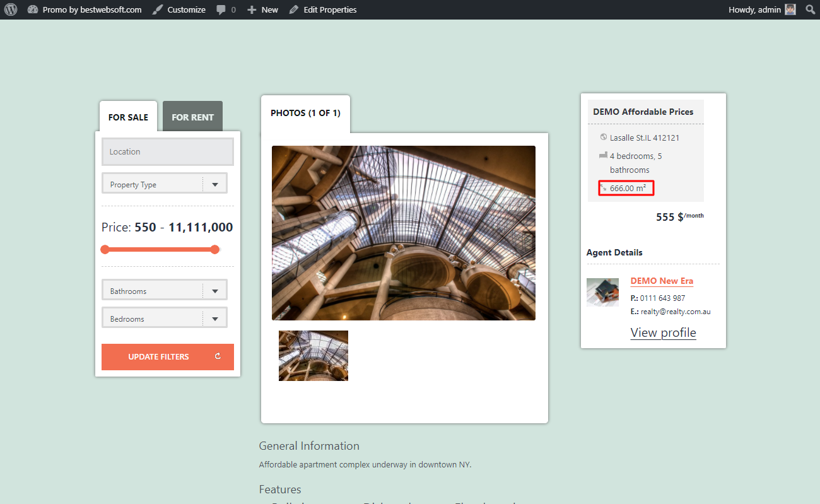Click the View profile link
The width and height of the screenshot is (820, 504).
coord(664,332)
